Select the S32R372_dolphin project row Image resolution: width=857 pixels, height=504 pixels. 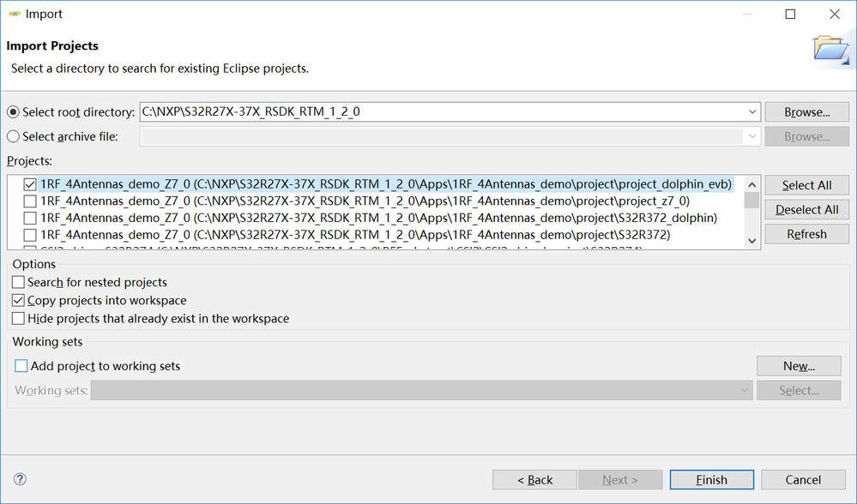377,218
